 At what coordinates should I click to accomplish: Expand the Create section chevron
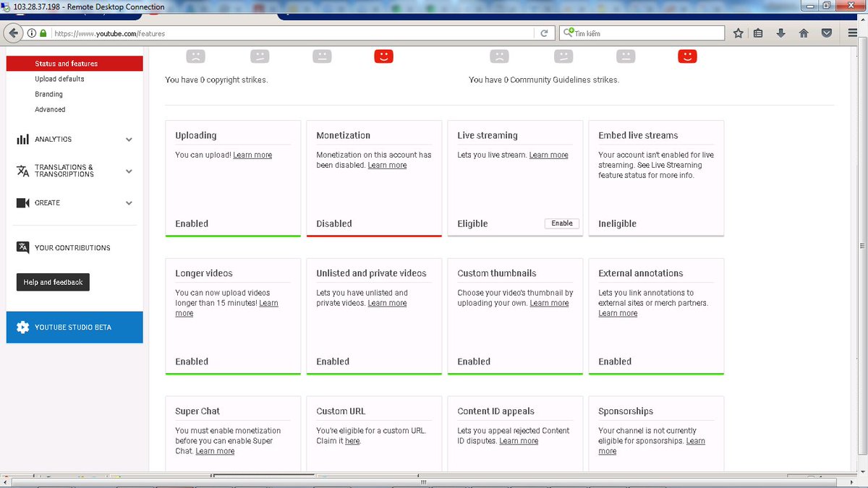coord(129,203)
